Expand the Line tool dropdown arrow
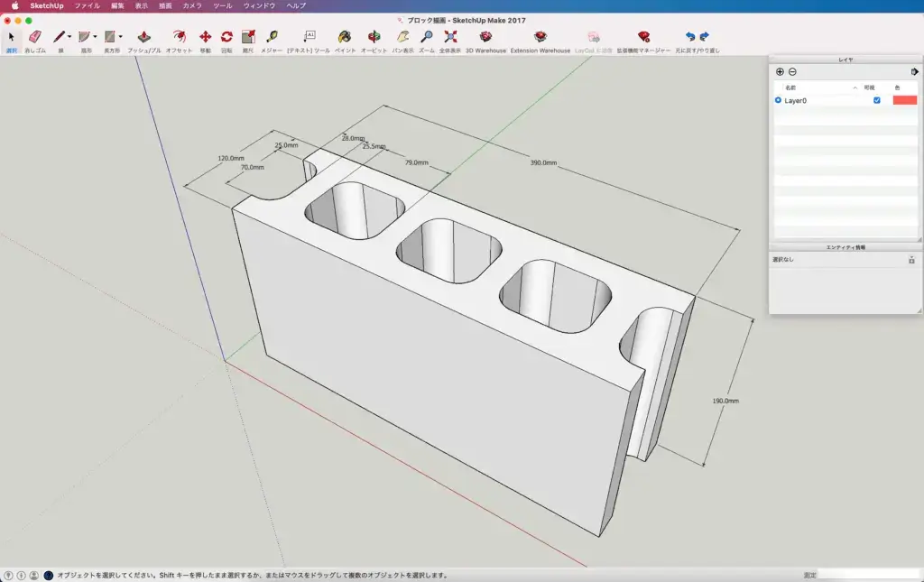This screenshot has height=582, width=924. (69, 36)
